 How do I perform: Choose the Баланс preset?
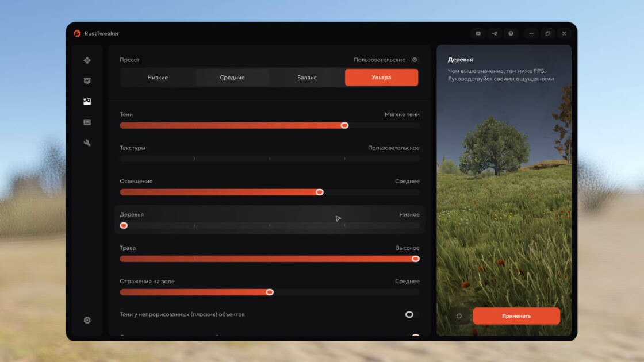coord(307,78)
